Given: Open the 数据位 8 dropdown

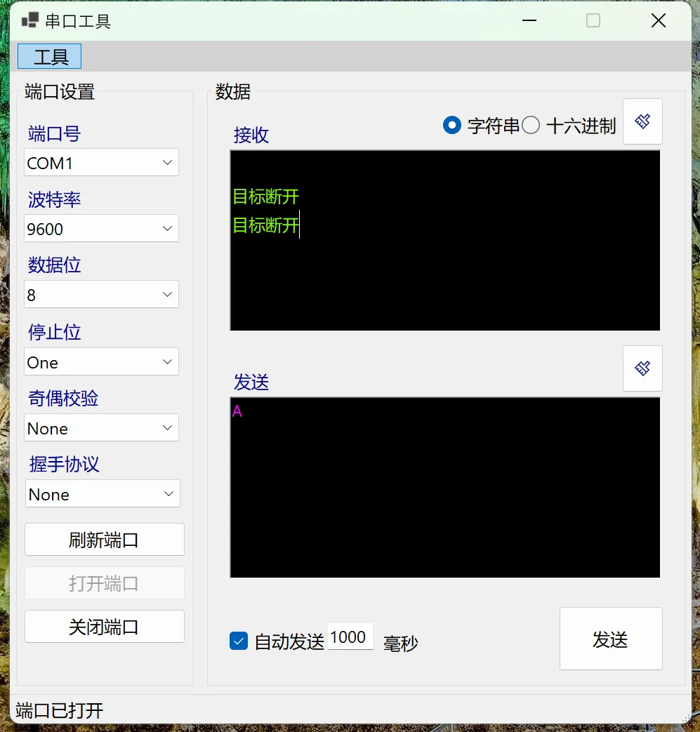Looking at the screenshot, I should [101, 294].
